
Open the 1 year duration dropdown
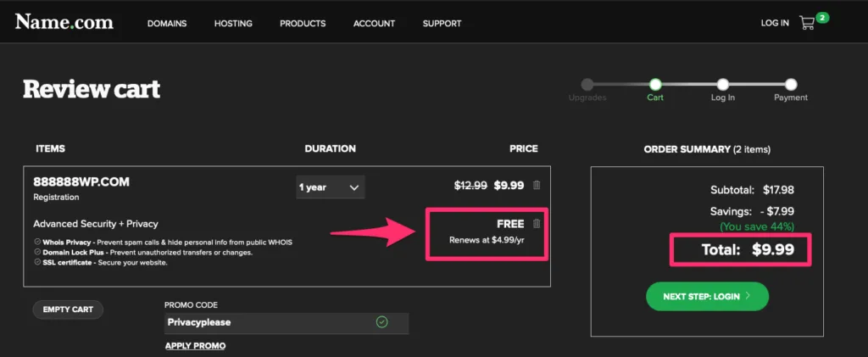[331, 187]
